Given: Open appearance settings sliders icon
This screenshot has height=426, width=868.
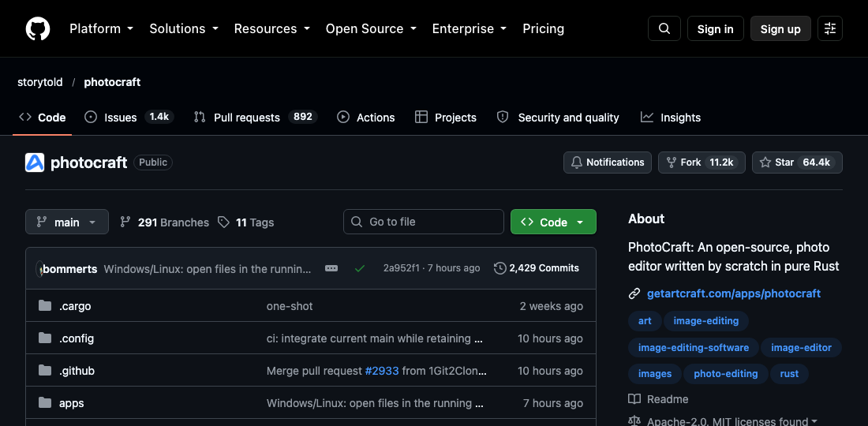Looking at the screenshot, I should pos(830,28).
